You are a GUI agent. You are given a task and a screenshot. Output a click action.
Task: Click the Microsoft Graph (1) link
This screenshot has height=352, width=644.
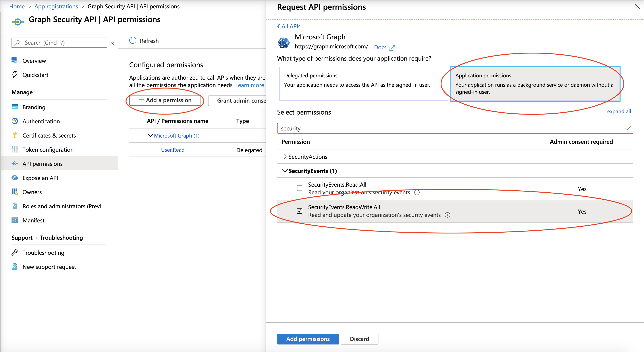tap(177, 135)
